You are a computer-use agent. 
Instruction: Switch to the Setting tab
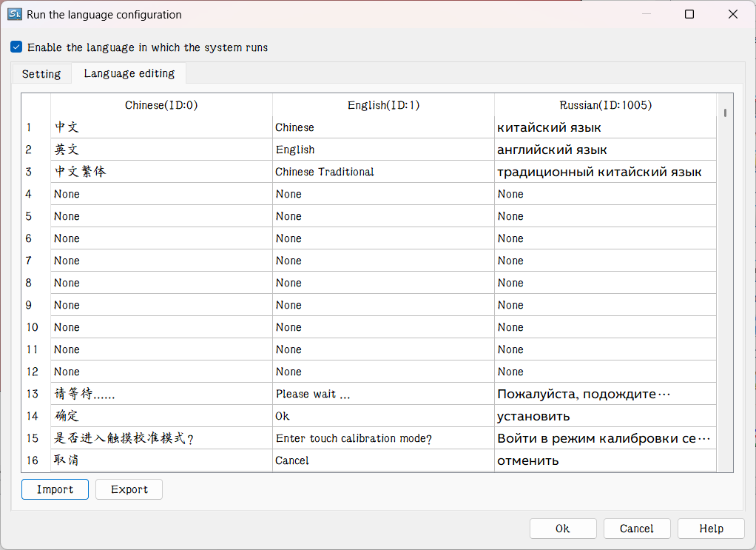41,74
